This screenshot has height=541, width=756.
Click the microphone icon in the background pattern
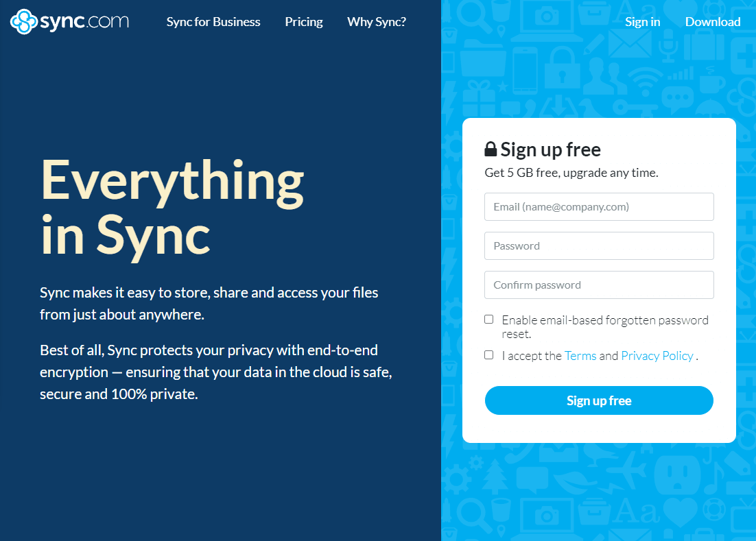(668, 44)
